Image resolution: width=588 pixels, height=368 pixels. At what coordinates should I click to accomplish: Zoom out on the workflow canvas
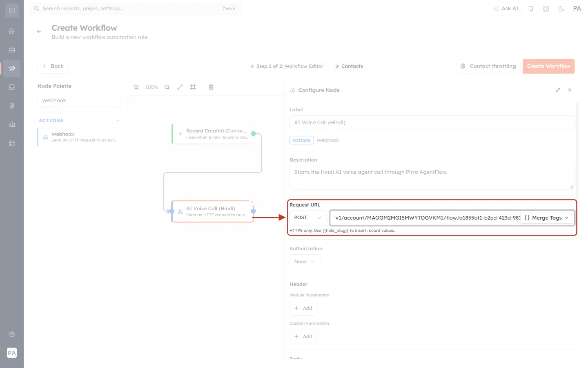tap(167, 87)
